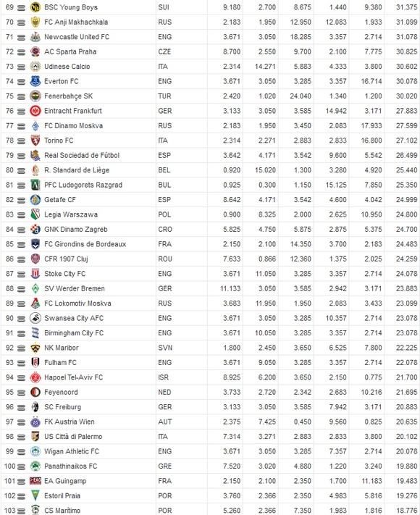Click the rank-unchanged indicator beside rank 70
The width and height of the screenshot is (420, 515).
[21, 22]
